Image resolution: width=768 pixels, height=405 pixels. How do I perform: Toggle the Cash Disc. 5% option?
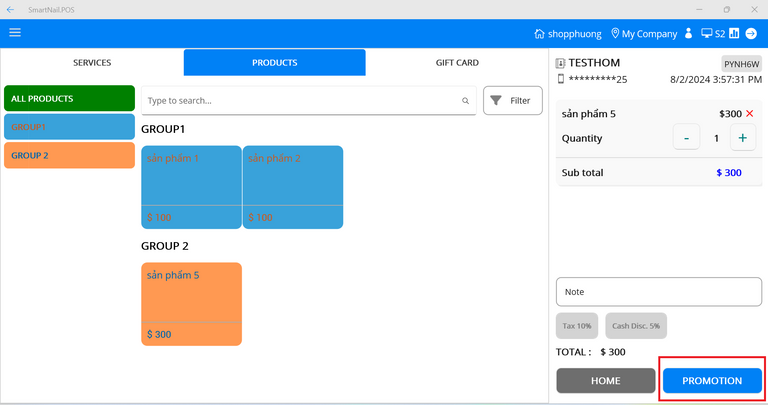pos(636,326)
